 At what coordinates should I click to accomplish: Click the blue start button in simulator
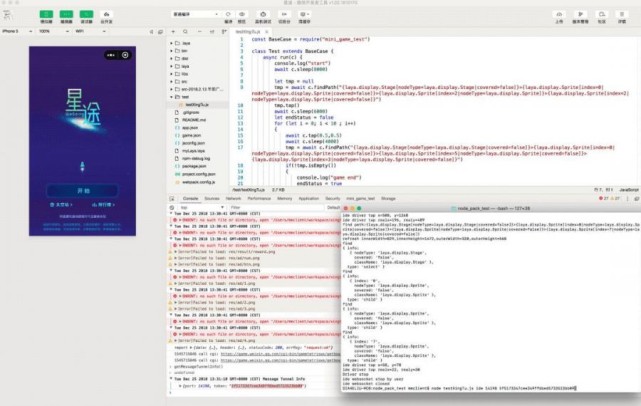[x=83, y=191]
